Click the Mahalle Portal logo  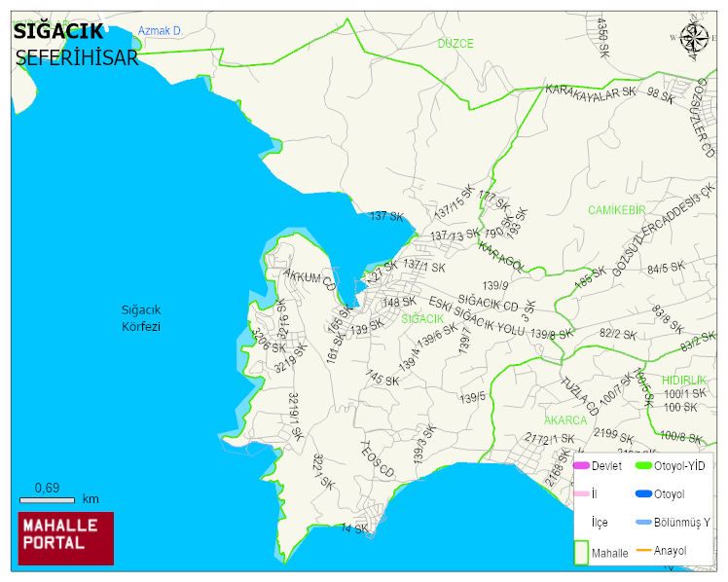[x=66, y=538]
